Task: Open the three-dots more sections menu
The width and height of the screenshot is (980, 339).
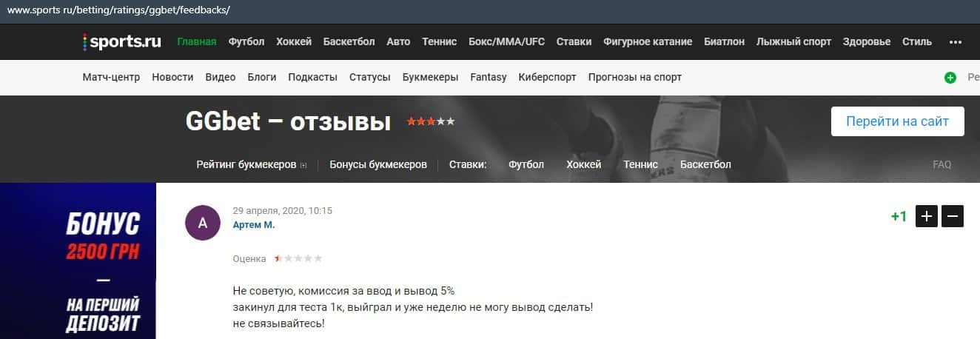Action: coord(956,42)
